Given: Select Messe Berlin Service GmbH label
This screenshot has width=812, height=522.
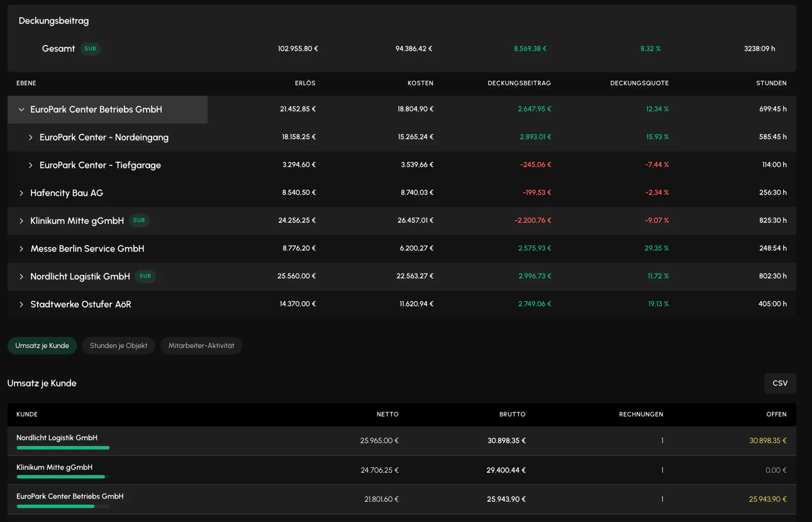Looking at the screenshot, I should [x=87, y=249].
